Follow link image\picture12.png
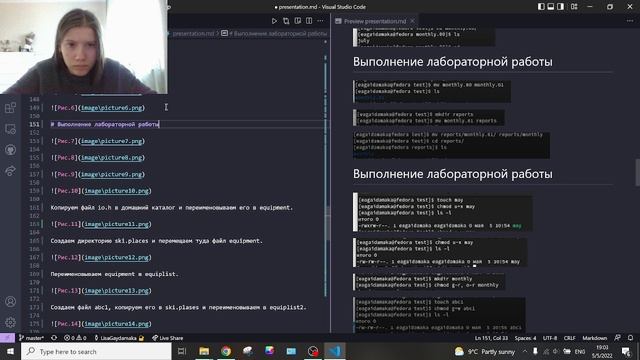Viewport: 640px width, 360px height. tap(116, 257)
